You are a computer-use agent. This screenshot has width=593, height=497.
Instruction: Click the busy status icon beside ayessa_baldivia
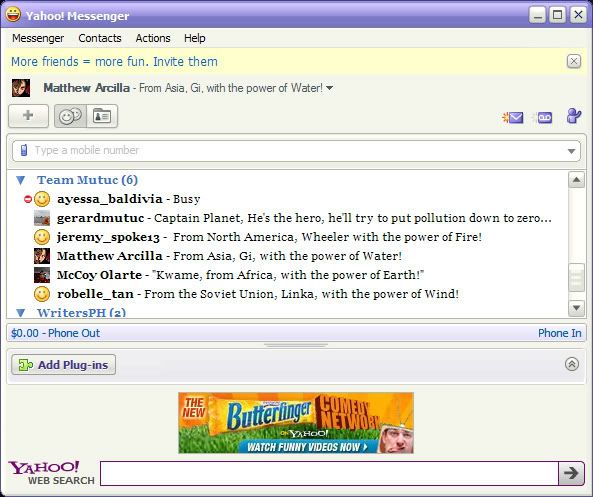tap(28, 199)
